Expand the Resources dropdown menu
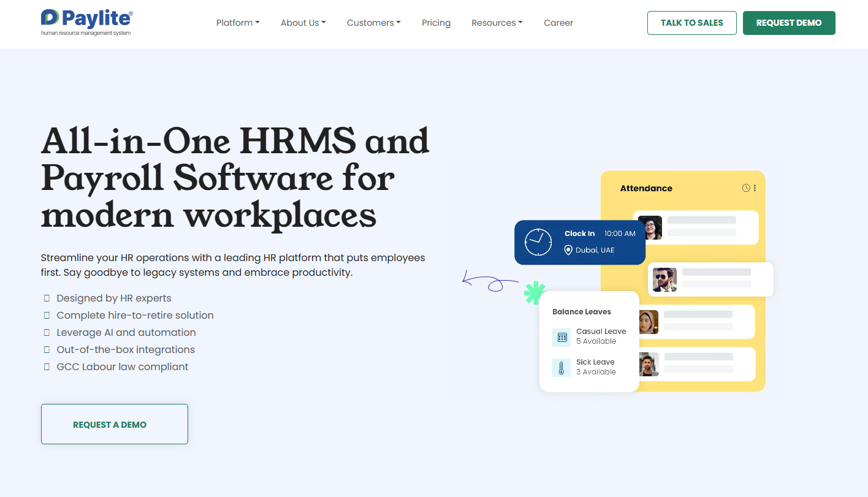The height and width of the screenshot is (497, 868). pyautogui.click(x=497, y=23)
